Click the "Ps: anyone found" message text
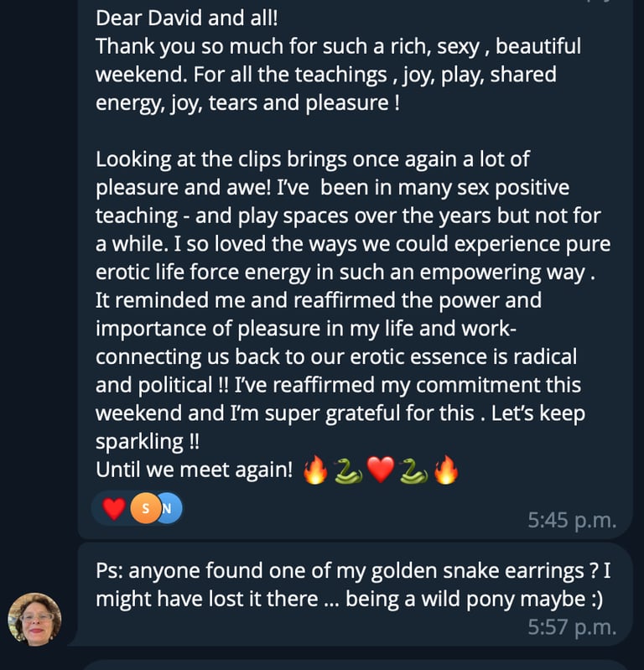This screenshot has height=670, width=644. click(x=172, y=571)
